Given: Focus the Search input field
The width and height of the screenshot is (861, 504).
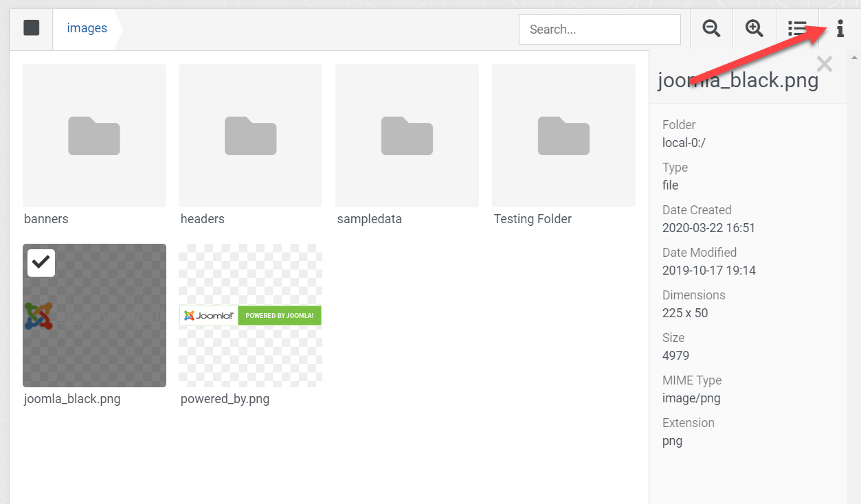Looking at the screenshot, I should [x=599, y=30].
